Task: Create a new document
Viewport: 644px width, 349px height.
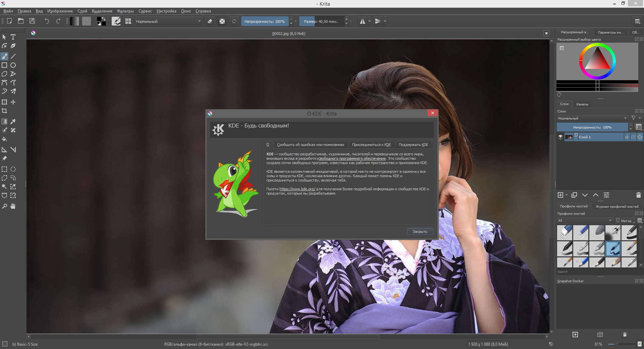Action: pos(9,21)
